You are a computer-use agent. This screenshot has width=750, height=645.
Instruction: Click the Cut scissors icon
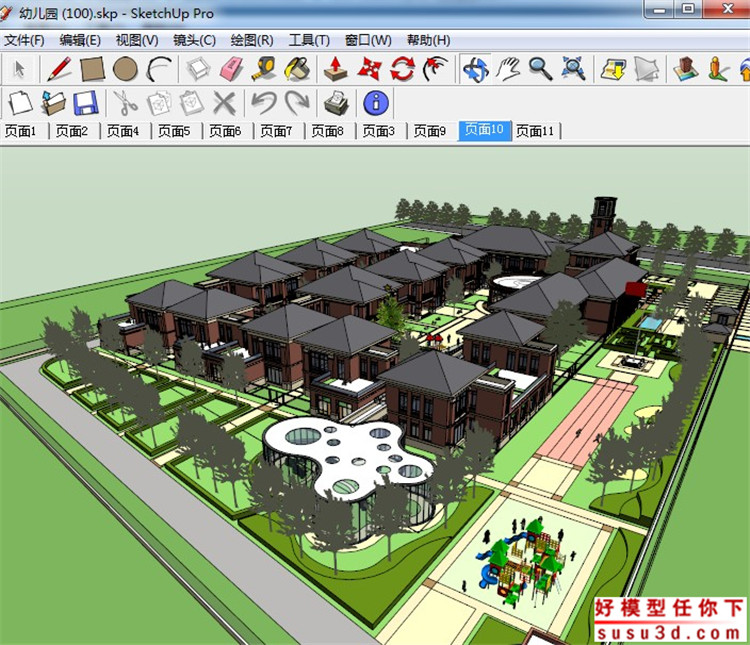pyautogui.click(x=125, y=103)
